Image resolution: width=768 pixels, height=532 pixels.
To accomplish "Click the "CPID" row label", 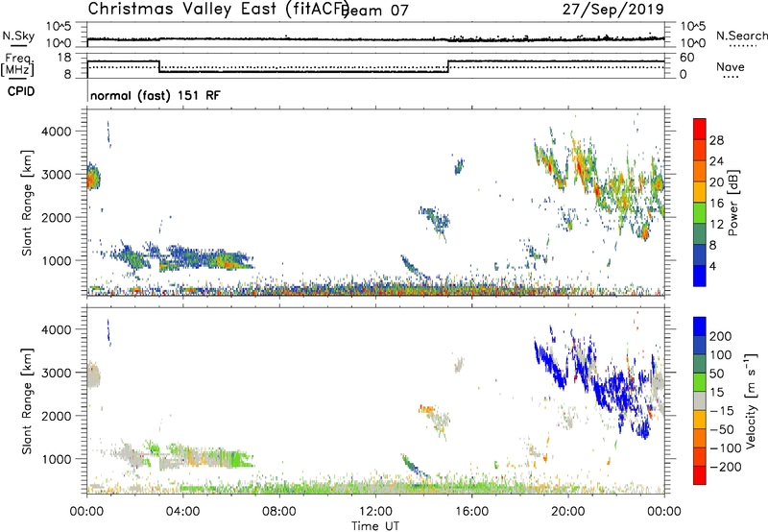I will (21, 91).
